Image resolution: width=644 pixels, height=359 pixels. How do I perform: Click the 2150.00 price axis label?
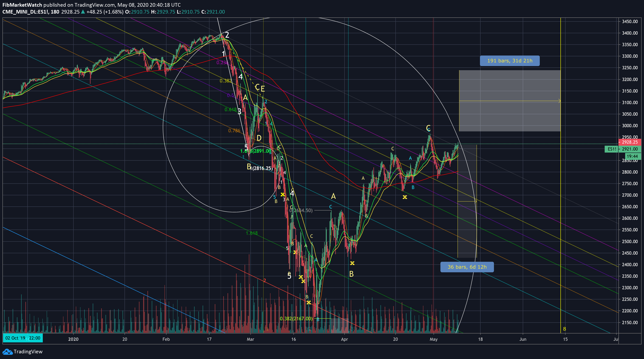pos(630,322)
